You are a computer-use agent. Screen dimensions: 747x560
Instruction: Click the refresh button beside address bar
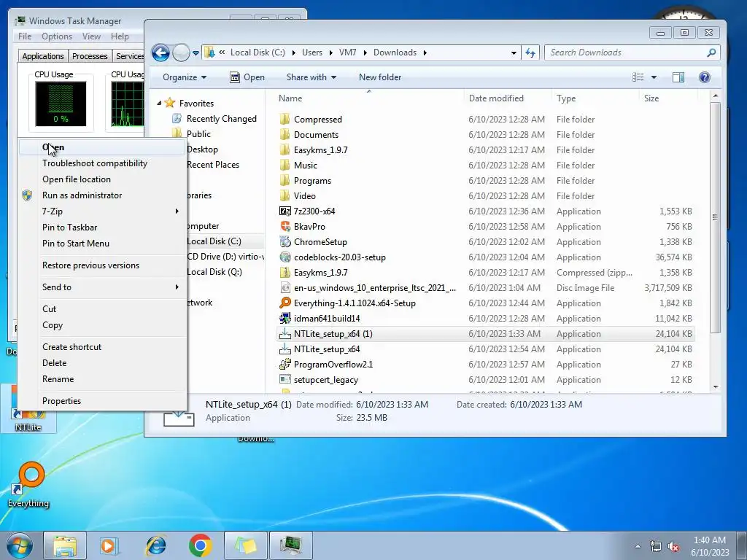coord(530,52)
